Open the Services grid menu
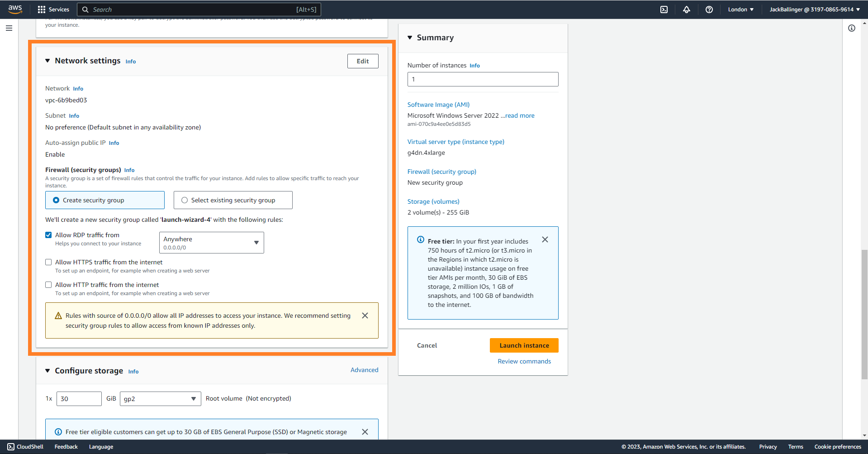The image size is (868, 454). click(53, 10)
